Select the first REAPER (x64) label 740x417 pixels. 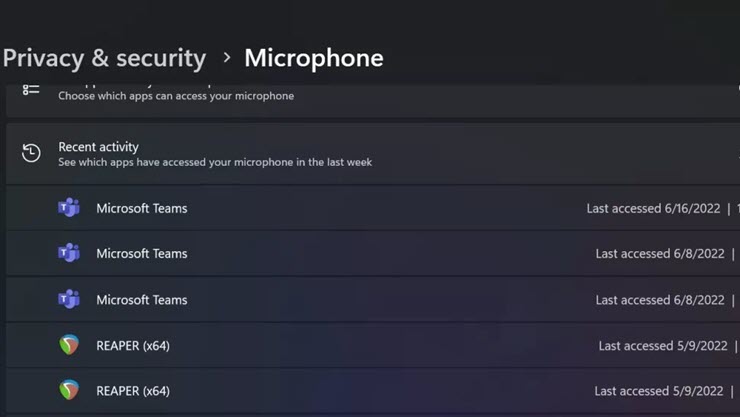click(132, 346)
